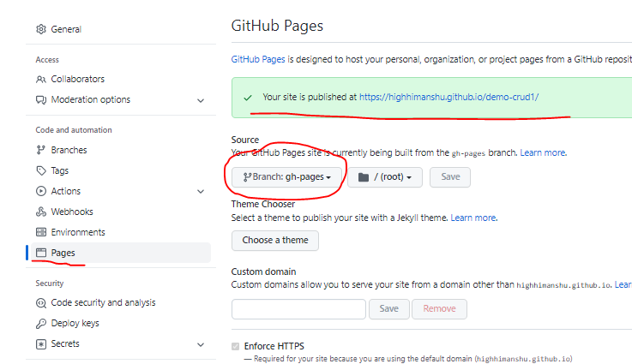The image size is (632, 364).
Task: Click the 'Security' section heading
Action: click(x=50, y=283)
